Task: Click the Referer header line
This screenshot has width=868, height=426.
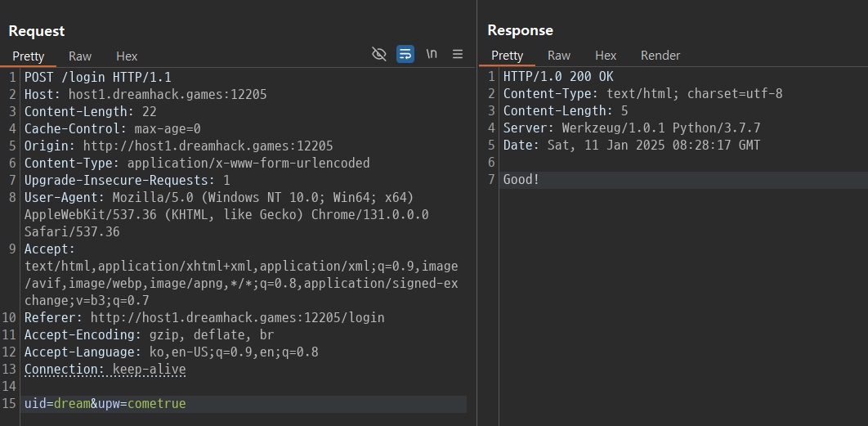Action: point(204,317)
